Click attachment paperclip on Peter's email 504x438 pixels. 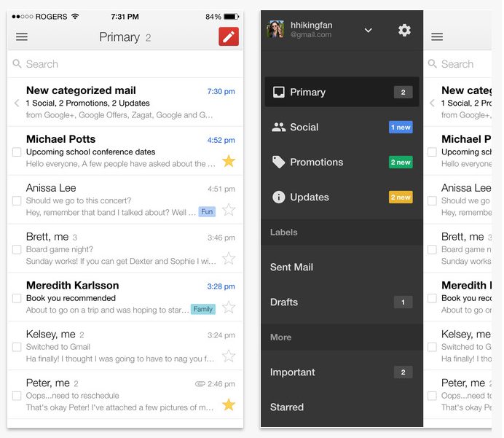point(200,383)
